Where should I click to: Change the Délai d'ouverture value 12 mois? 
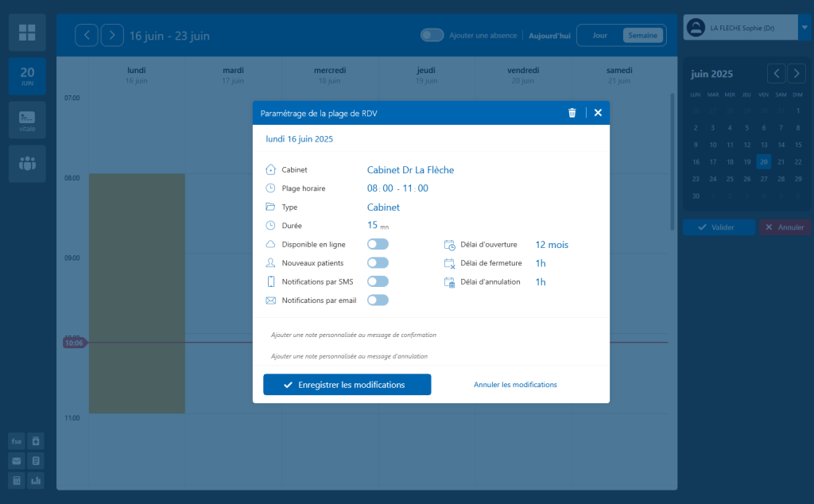click(x=552, y=245)
